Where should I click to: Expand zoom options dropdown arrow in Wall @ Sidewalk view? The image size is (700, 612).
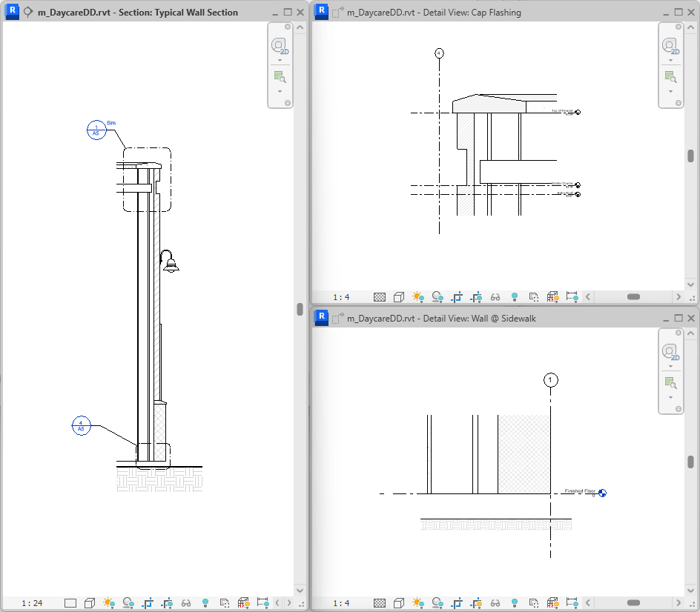point(670,397)
